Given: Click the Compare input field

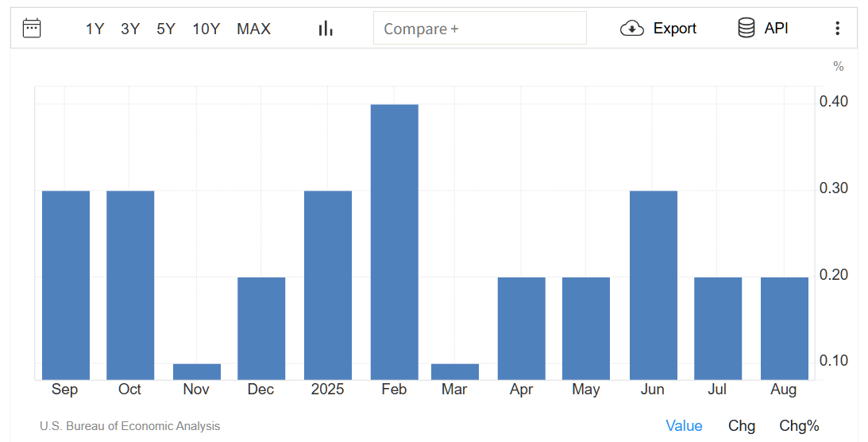Looking at the screenshot, I should pyautogui.click(x=480, y=29).
